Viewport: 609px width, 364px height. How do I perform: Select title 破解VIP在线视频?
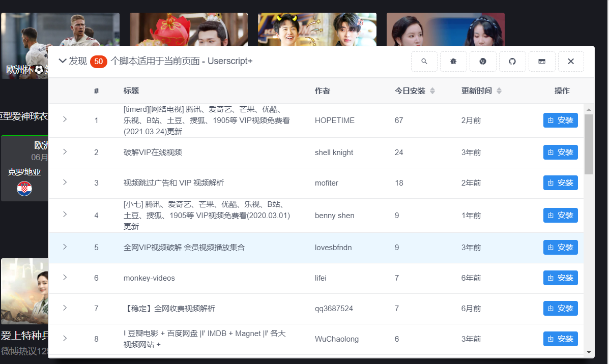click(153, 152)
